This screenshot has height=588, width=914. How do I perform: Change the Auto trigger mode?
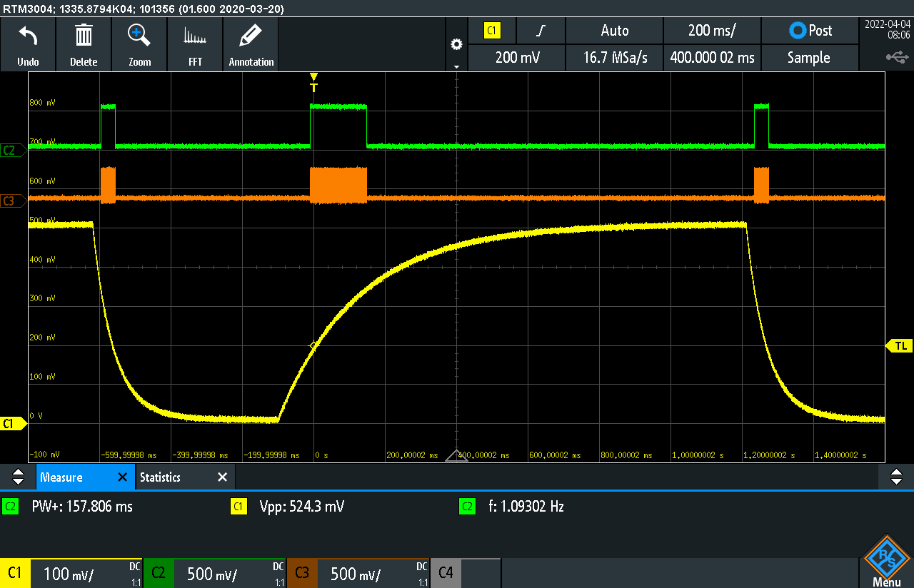tap(614, 31)
